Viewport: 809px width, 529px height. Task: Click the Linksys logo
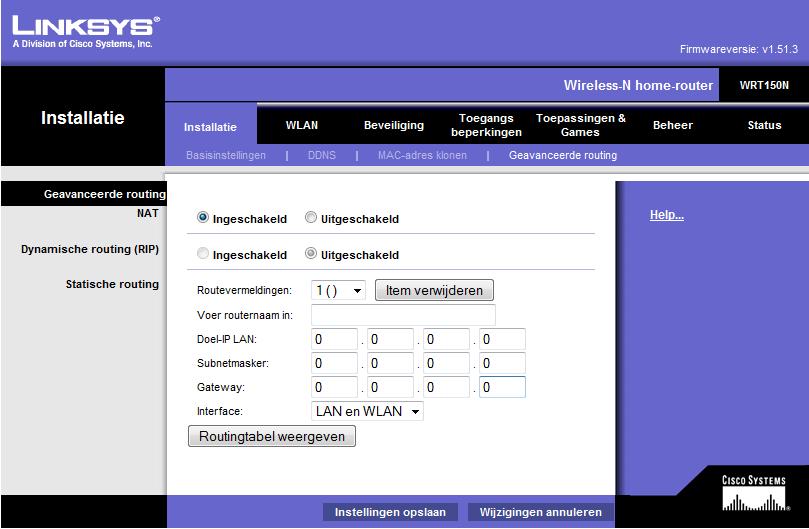tap(86, 32)
